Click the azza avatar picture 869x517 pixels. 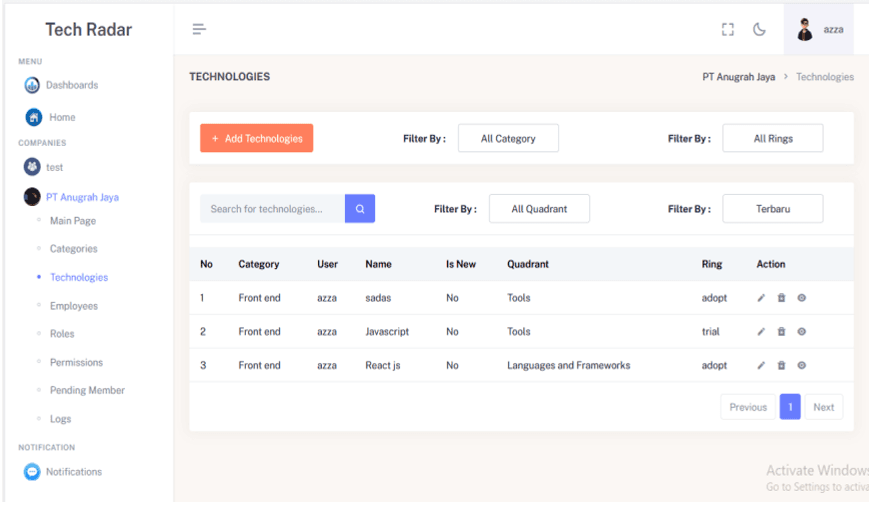(x=805, y=29)
